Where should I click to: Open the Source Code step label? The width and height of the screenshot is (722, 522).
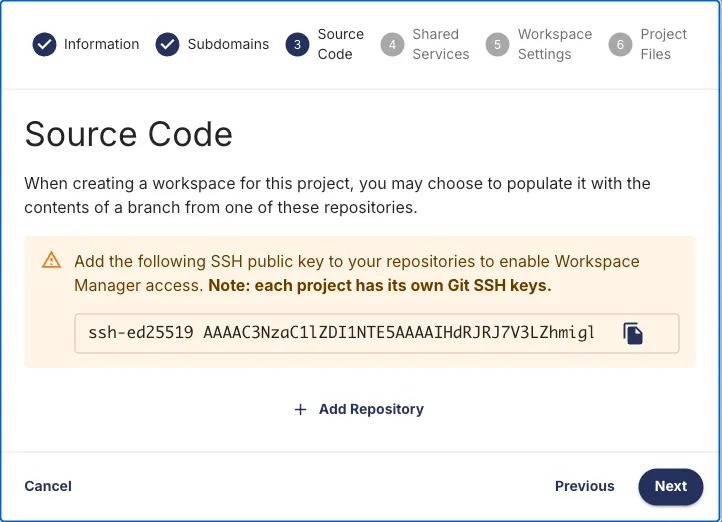341,44
